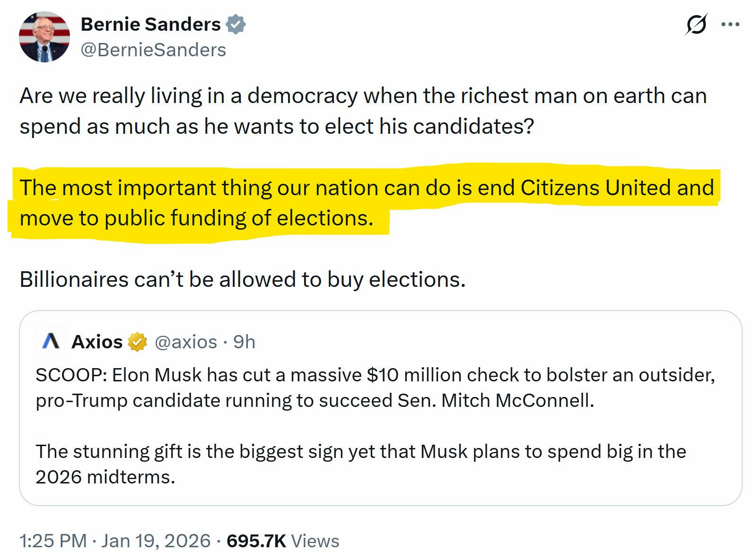Click the gold verified badge beside Axios
753x560 pixels.
137,342
